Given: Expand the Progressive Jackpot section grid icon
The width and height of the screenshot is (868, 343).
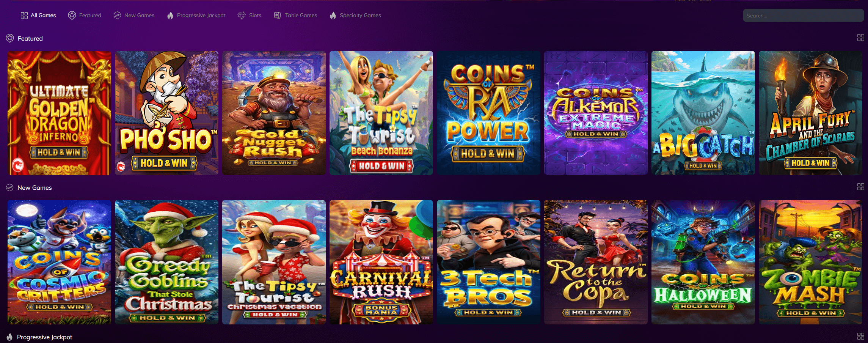Looking at the screenshot, I should point(860,336).
